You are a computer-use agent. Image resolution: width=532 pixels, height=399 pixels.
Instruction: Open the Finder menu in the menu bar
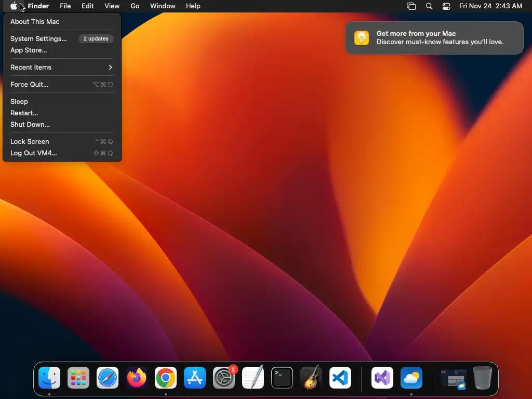(38, 6)
